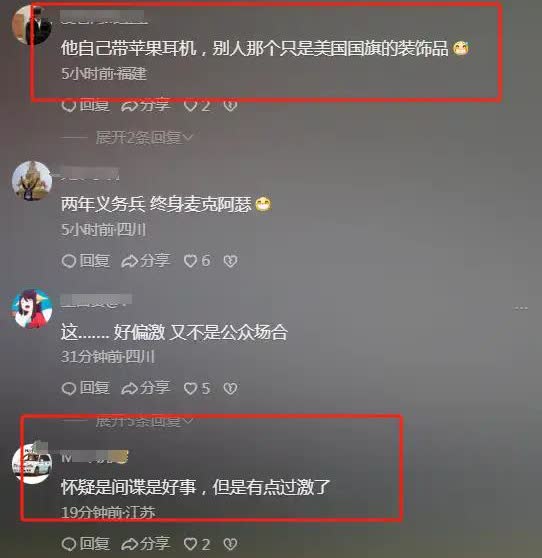This screenshot has height=558, width=542.
Task: Dislike the 两年义务兵 comment
Action: (x=230, y=261)
